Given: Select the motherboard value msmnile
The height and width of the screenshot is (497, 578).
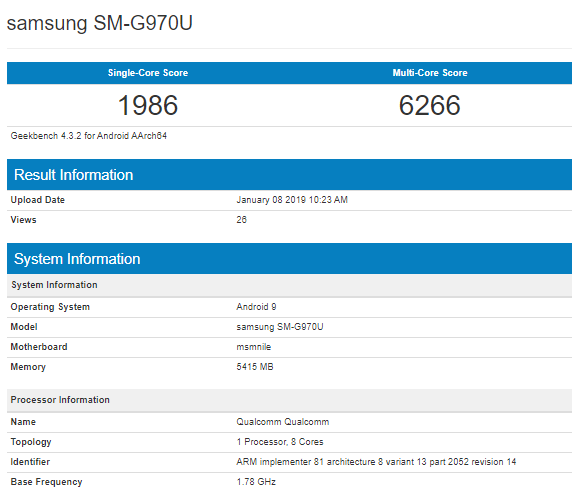Looking at the screenshot, I should click(254, 347).
